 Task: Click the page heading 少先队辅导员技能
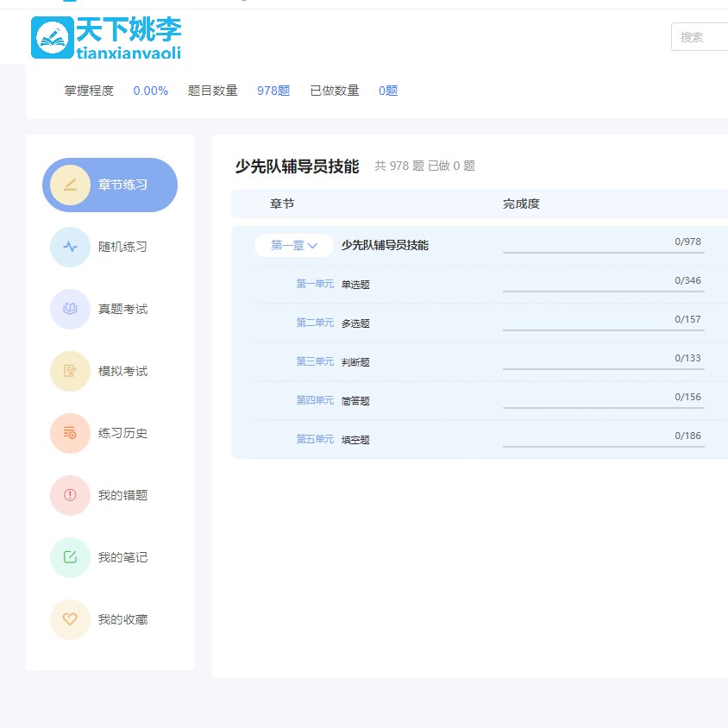click(297, 166)
